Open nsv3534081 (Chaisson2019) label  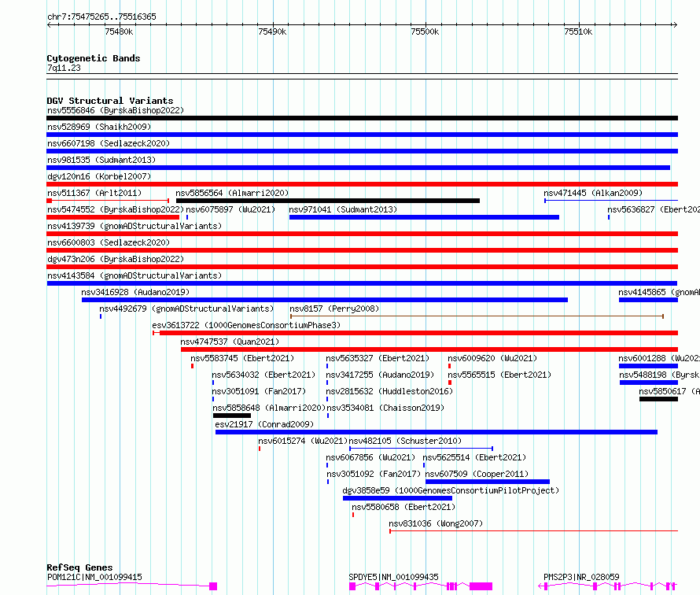coord(385,408)
